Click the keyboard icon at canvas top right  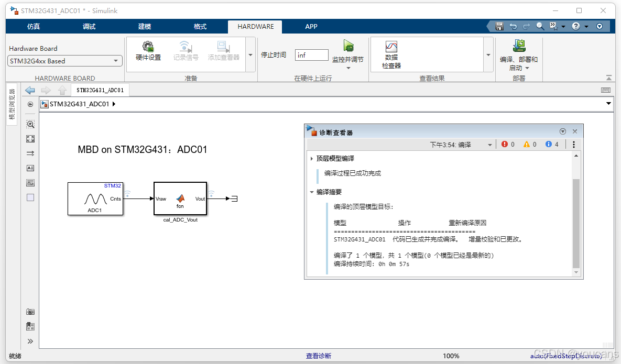click(606, 90)
